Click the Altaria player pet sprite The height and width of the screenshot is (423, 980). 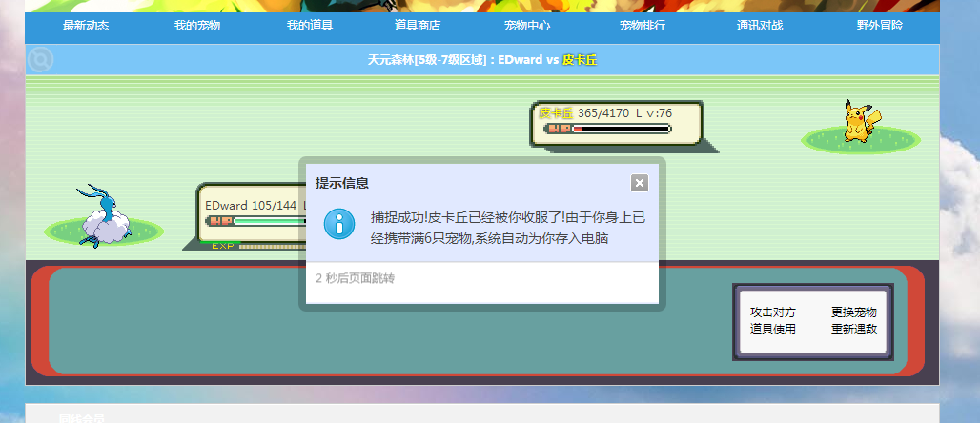[x=103, y=216]
